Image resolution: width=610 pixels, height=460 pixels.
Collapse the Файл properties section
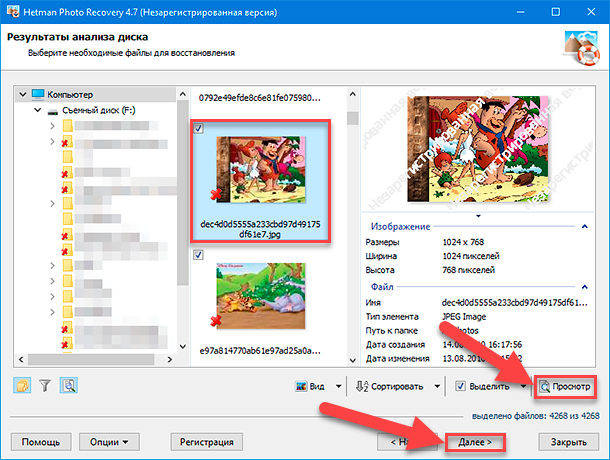584,287
